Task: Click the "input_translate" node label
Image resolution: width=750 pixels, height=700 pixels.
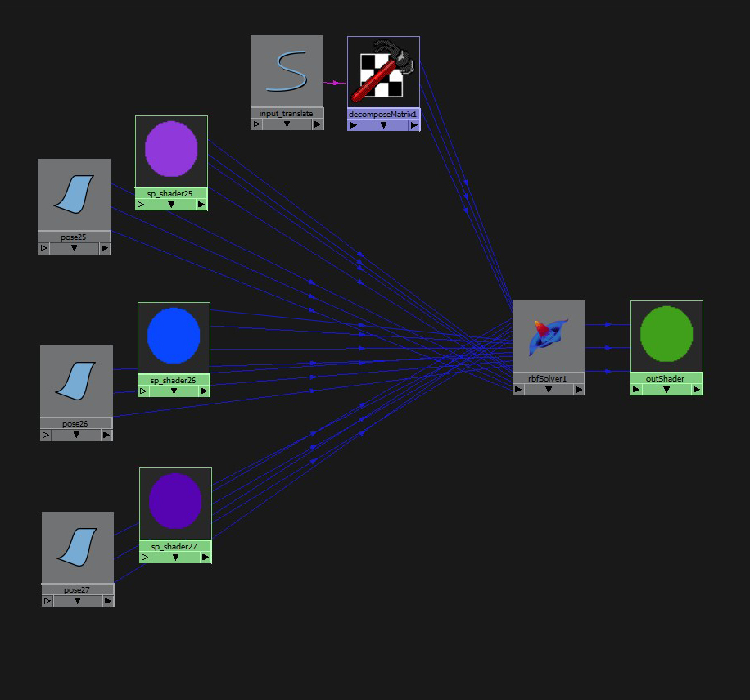Action: (286, 113)
